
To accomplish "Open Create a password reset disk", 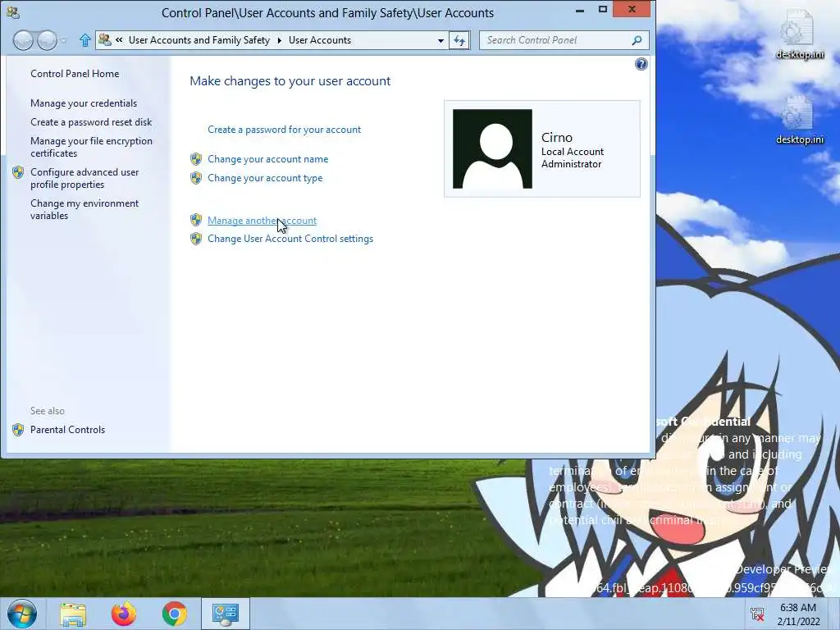I will 91,122.
